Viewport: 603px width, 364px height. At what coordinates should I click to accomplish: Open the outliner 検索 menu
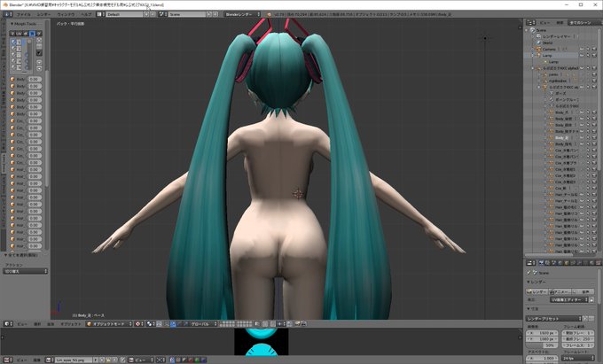pos(560,23)
